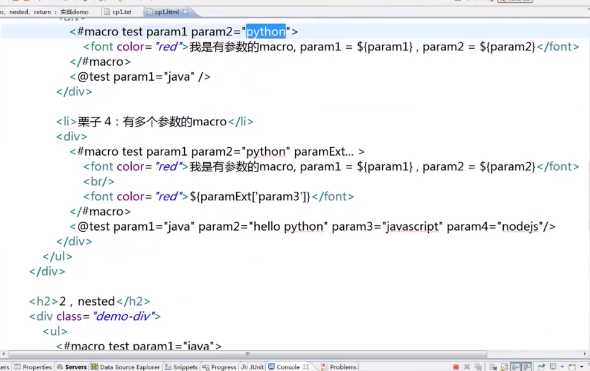Click the macro test param1="java" line
Image resolution: width=590 pixels, height=371 pixels.
coord(139,345)
